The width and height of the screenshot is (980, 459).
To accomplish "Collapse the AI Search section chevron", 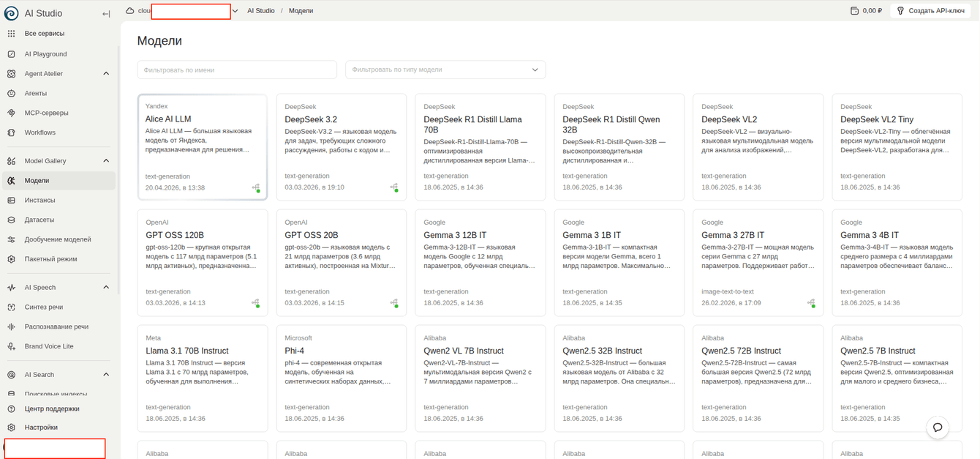I will click(x=106, y=375).
